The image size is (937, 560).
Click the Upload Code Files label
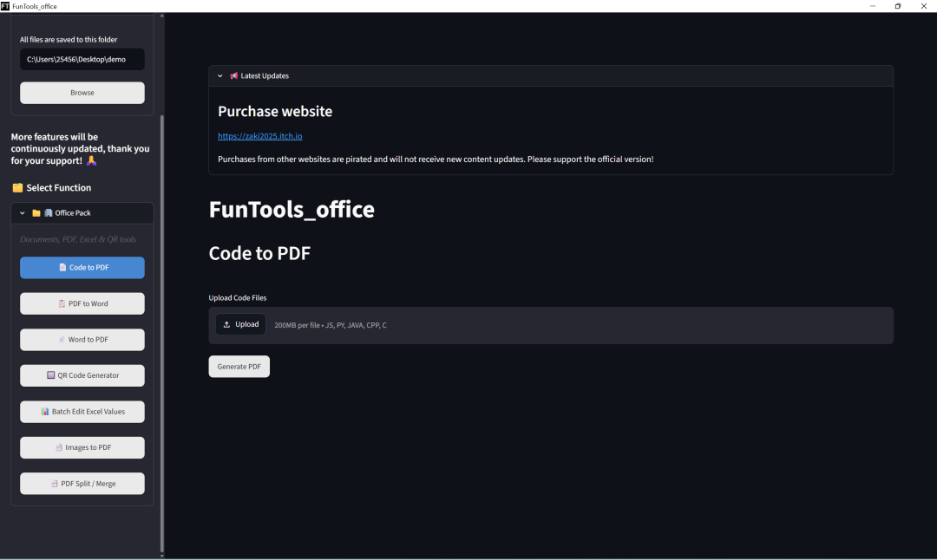point(237,298)
